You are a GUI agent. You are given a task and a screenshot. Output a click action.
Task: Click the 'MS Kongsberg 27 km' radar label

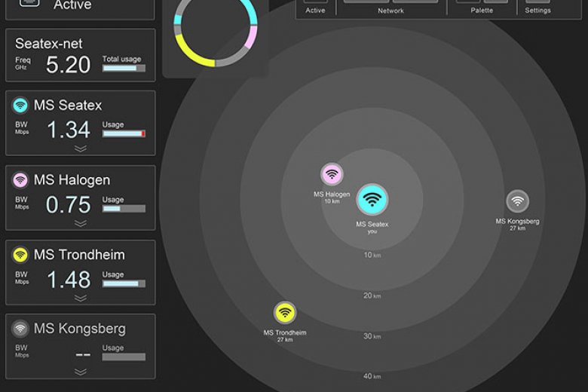(517, 225)
